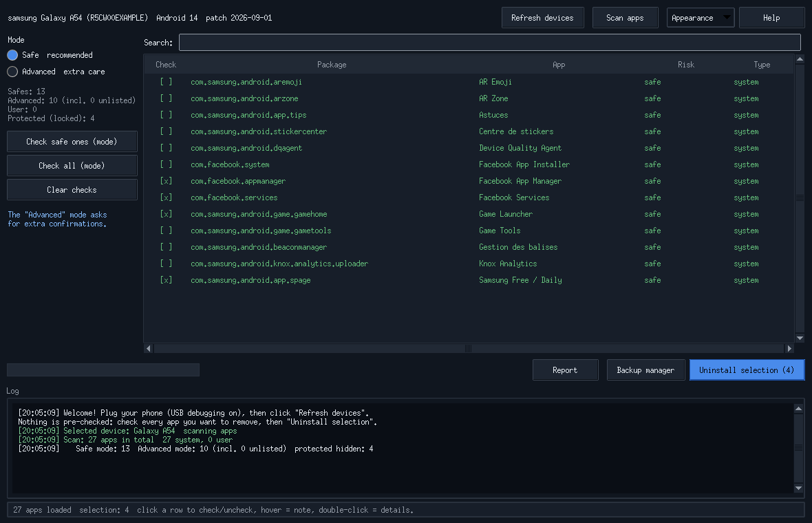Click the "Game Tools" app name

pyautogui.click(x=500, y=231)
